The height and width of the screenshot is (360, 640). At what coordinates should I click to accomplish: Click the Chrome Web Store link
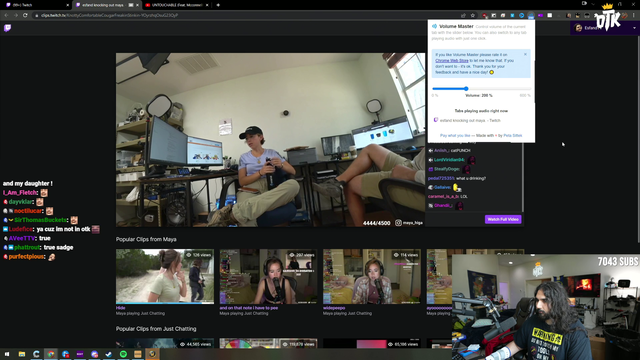[451, 60]
